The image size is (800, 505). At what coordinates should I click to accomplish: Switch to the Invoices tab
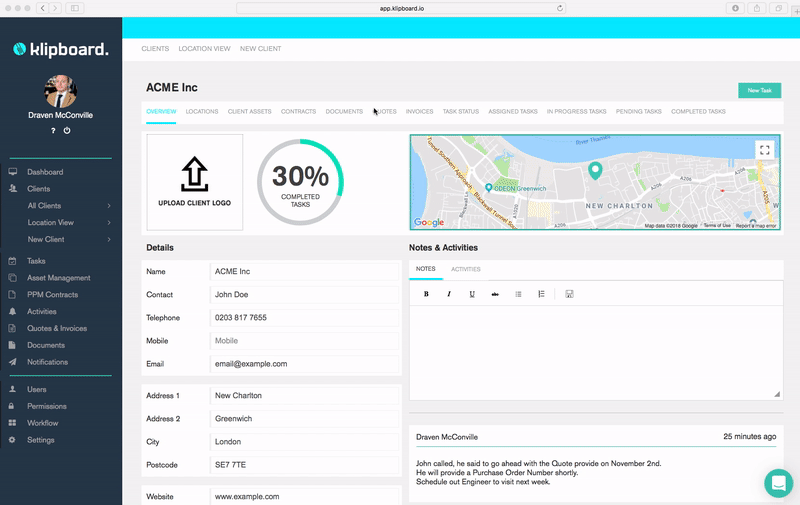[x=419, y=111]
